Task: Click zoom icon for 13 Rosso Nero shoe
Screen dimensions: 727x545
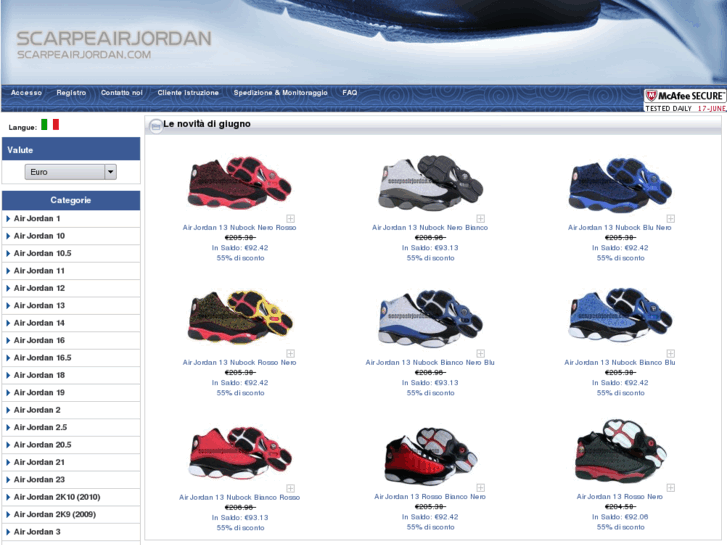Action: point(670,487)
